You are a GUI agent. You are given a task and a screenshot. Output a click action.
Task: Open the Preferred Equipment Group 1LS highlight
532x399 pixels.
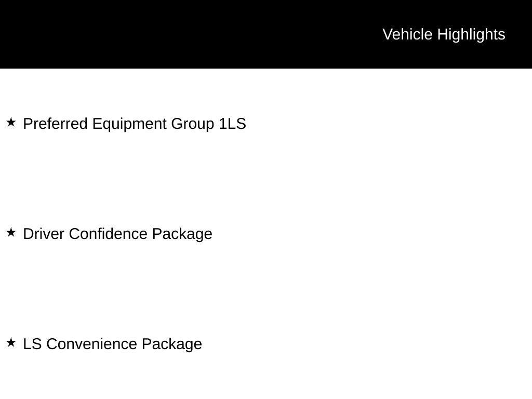[x=135, y=124]
